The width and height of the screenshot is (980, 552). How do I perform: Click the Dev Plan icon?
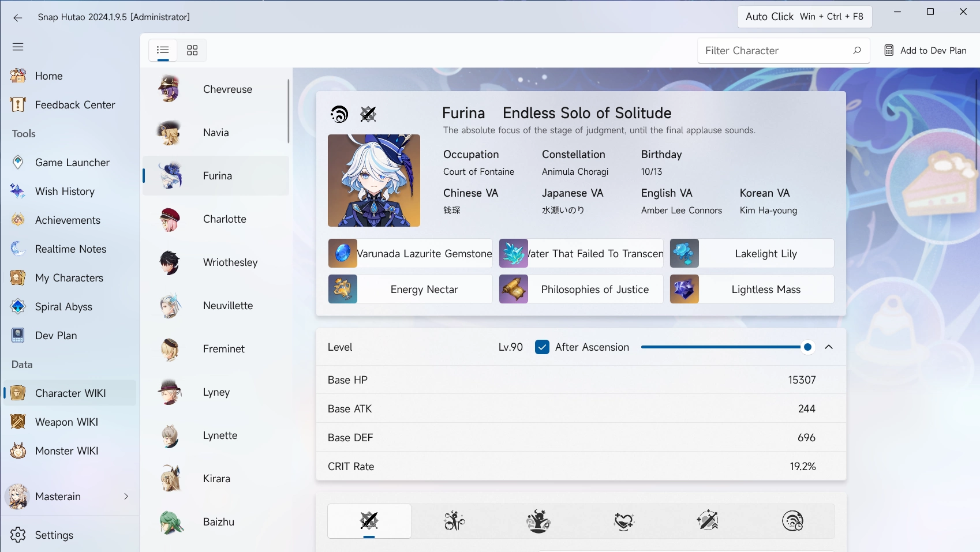click(x=18, y=335)
